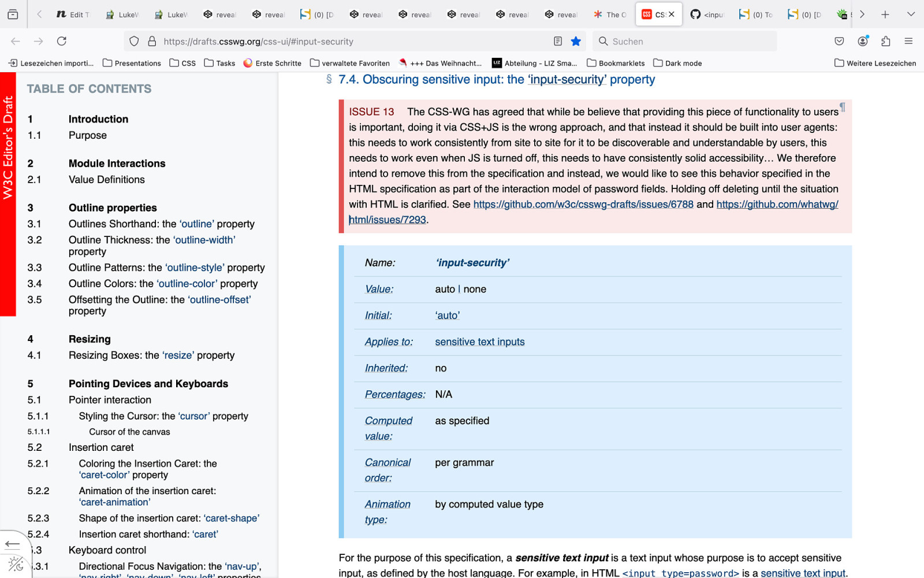The image size is (924, 578).
Task: Open Firefox hamburger menu
Action: [908, 41]
